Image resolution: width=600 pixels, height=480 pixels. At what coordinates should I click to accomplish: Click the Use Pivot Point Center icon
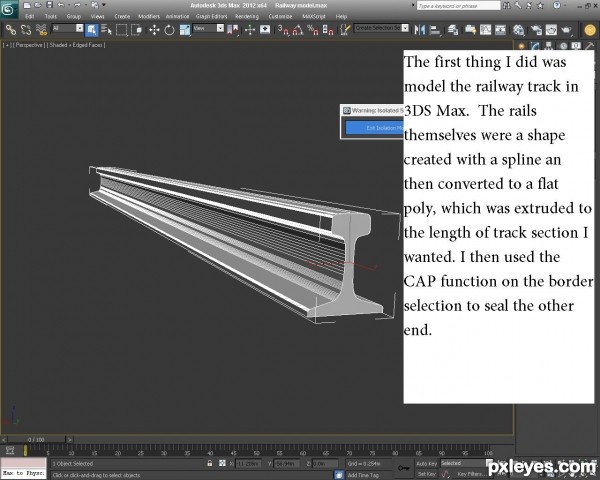click(x=233, y=30)
